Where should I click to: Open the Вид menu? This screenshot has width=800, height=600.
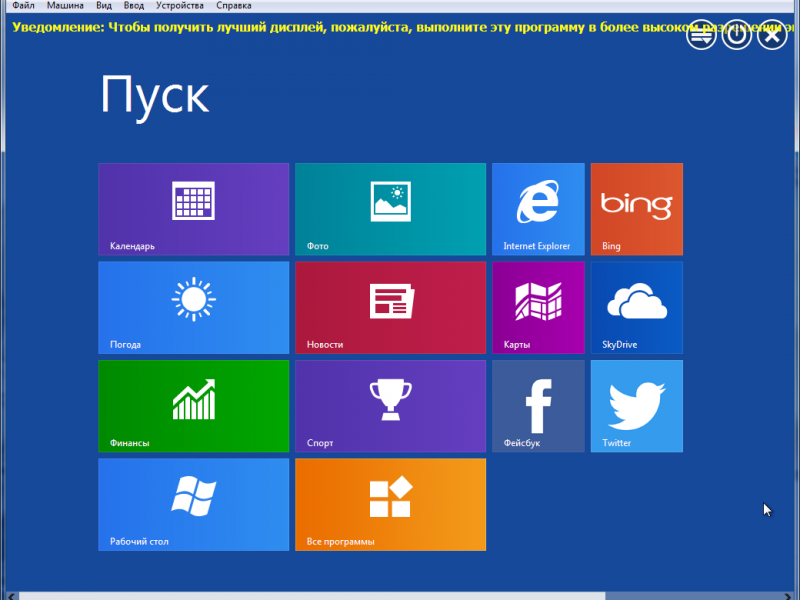coord(104,6)
